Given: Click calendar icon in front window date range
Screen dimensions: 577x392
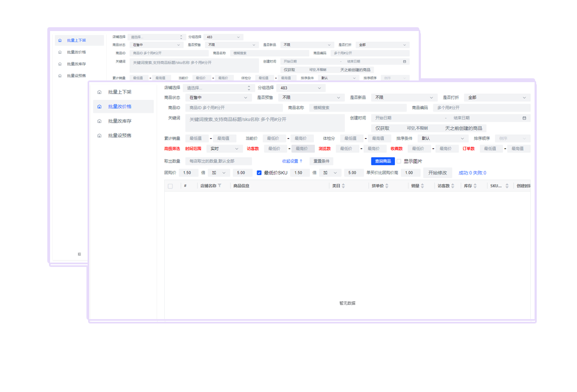Looking at the screenshot, I should pos(524,118).
